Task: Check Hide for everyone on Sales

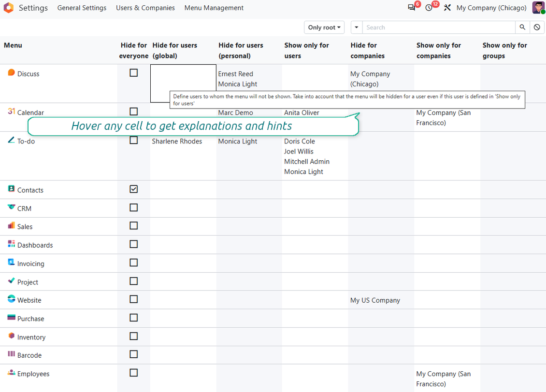Action: pyautogui.click(x=134, y=225)
